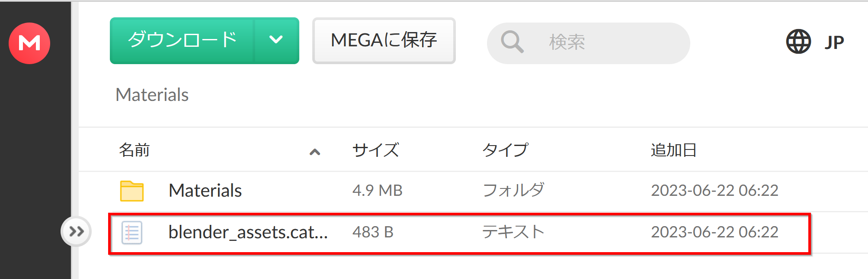Open the download options dropdown arrow
Image resolution: width=868 pixels, height=279 pixels.
click(x=276, y=40)
